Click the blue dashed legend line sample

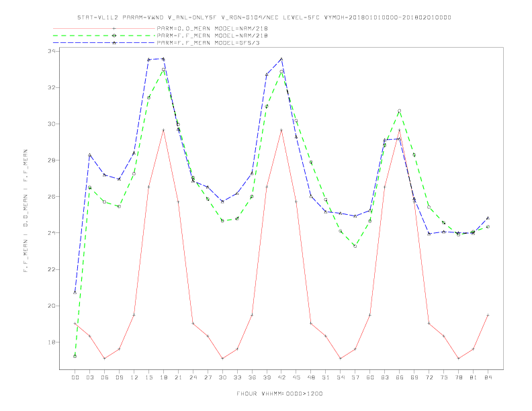coord(104,43)
